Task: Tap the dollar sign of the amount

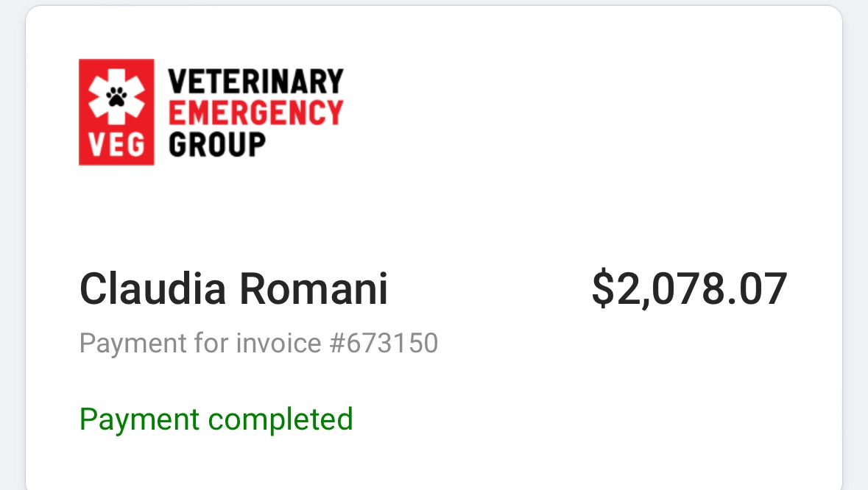Action: coord(603,288)
